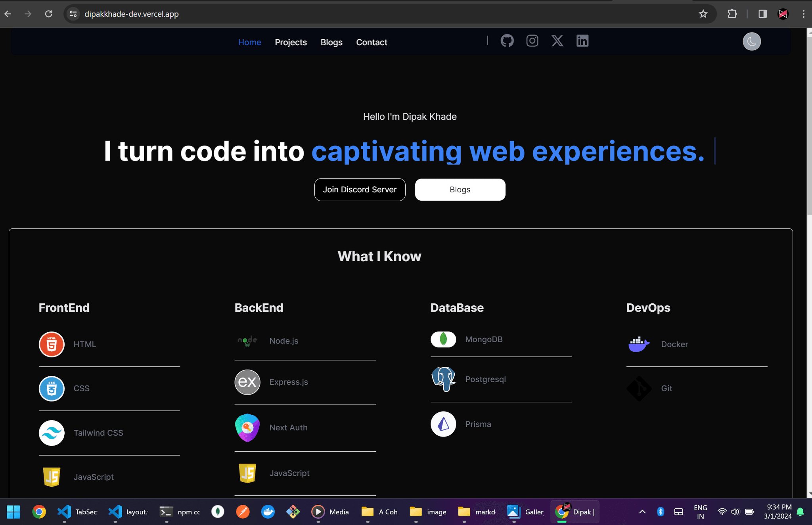Click the FrontEnd column heading
The height and width of the screenshot is (525, 812).
[64, 308]
